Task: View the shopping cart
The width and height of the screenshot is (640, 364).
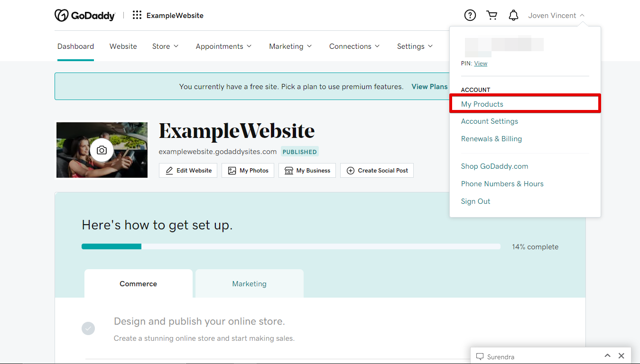Action: 492,15
